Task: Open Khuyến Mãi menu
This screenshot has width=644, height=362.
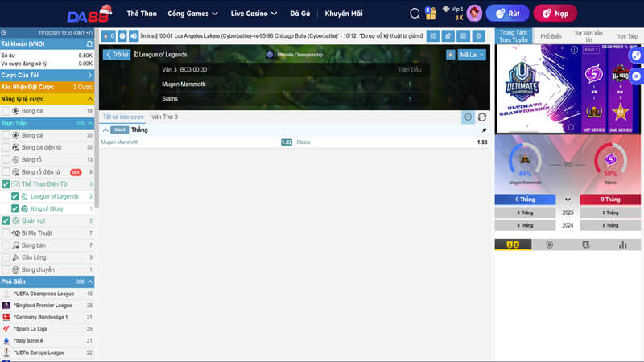Action: 344,14
